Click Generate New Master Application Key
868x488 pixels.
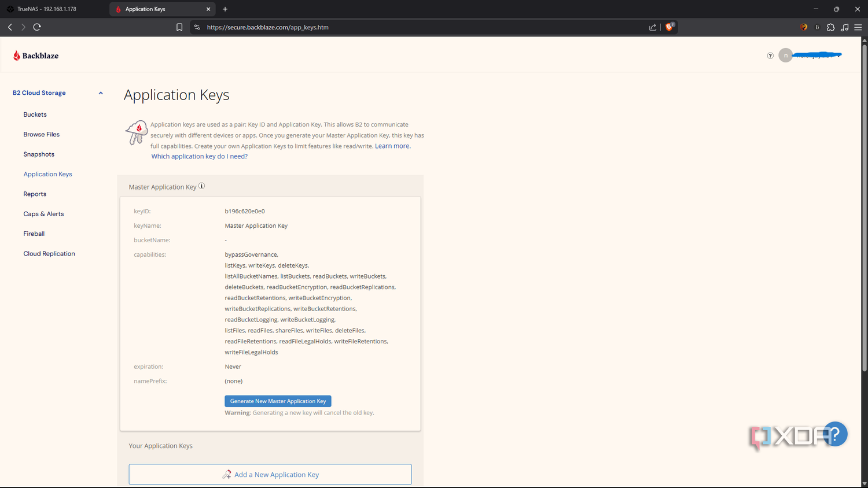(x=278, y=401)
